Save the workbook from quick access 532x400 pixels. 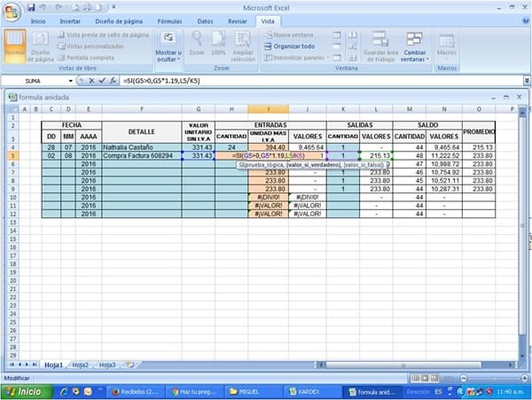[x=31, y=7]
